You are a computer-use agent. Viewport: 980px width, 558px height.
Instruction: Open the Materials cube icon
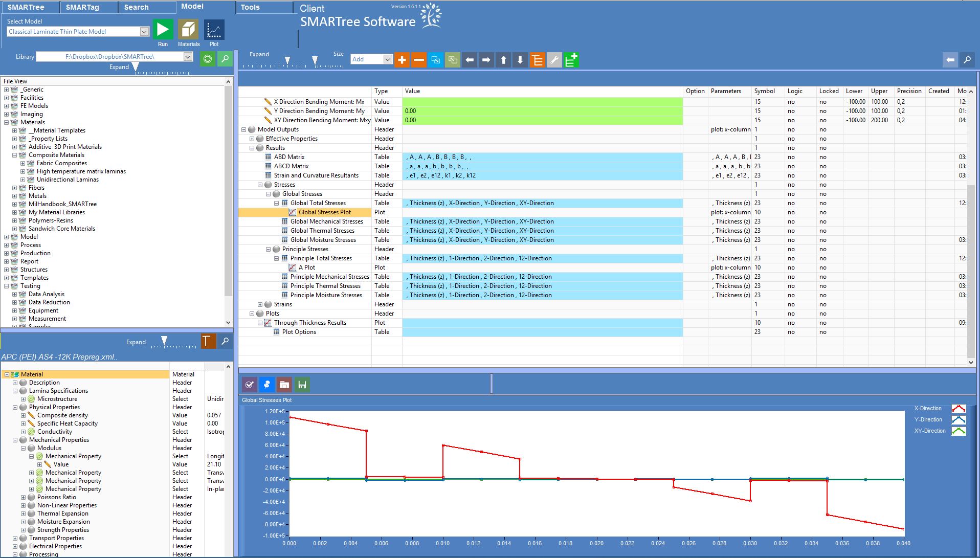tap(188, 30)
